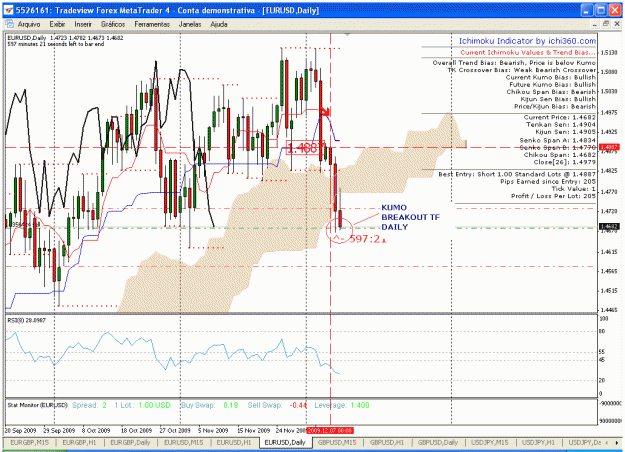Click the Profit / Loss Per Lot: 205 line

pos(553,196)
